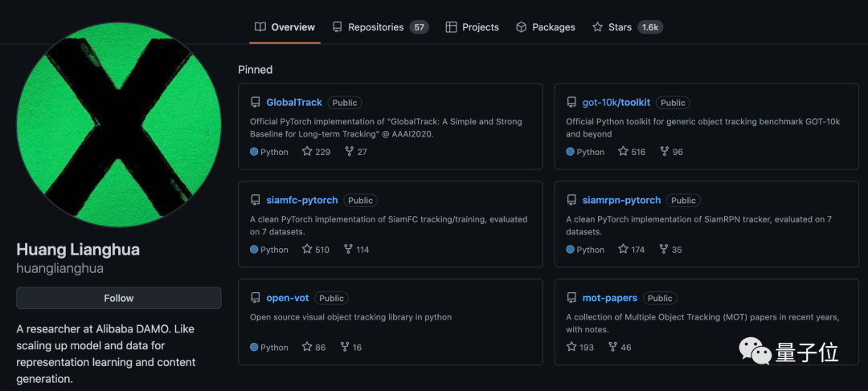Click "Open source visual object tracking library" description

point(351,317)
